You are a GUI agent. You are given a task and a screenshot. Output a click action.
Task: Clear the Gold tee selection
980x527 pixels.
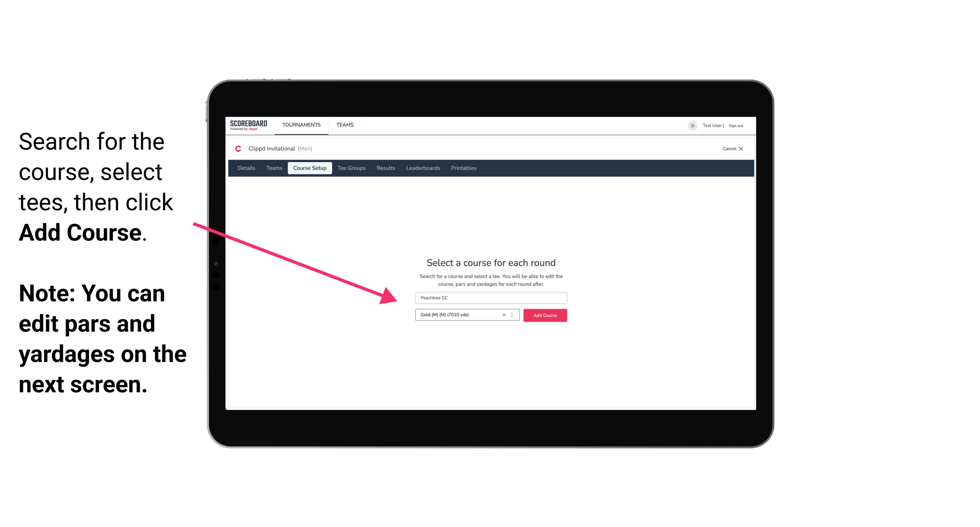click(x=504, y=315)
